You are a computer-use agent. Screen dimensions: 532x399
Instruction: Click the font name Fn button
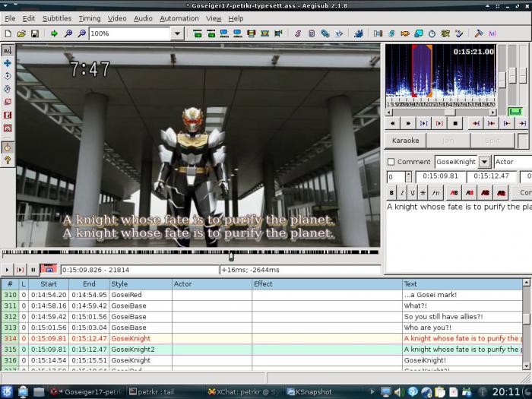point(435,193)
